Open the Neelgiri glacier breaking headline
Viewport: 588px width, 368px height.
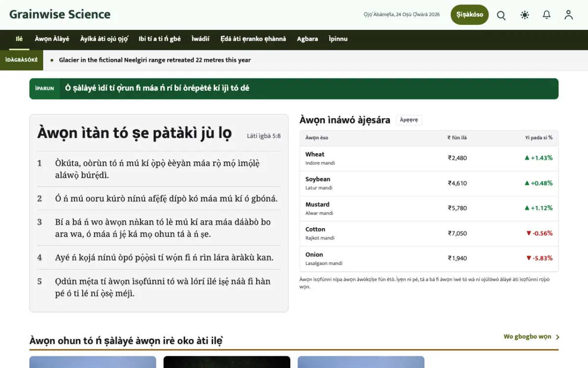tap(155, 60)
